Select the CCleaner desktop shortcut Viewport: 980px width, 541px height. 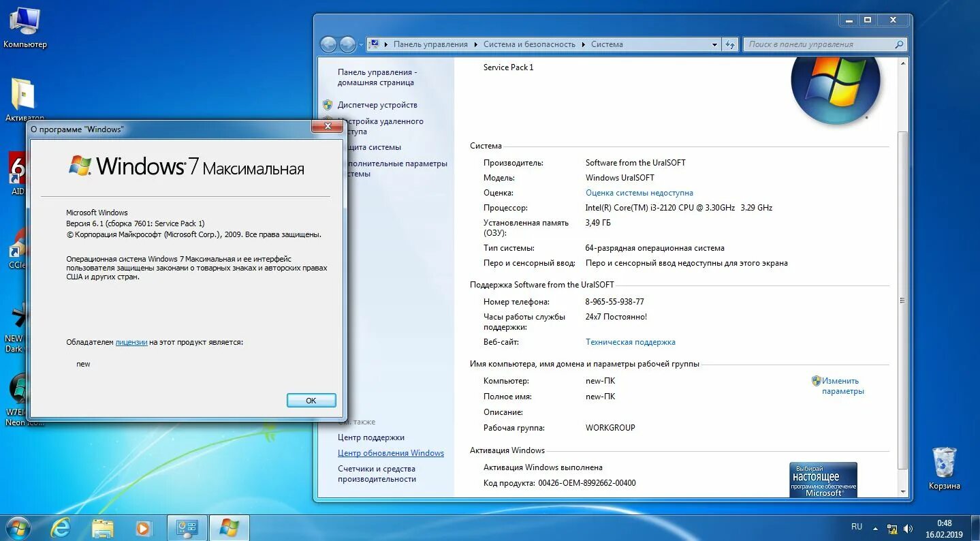click(18, 249)
